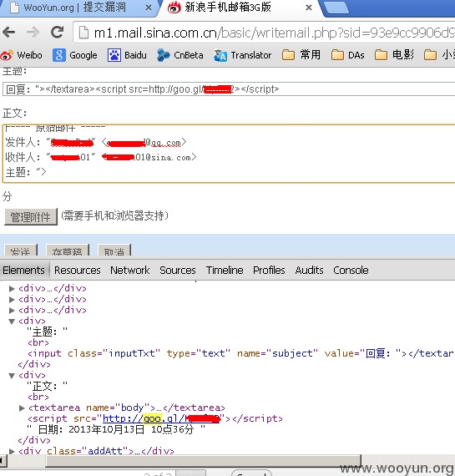This screenshot has height=476, width=455.
Task: Expand the third collapsed div node
Action: [12, 311]
